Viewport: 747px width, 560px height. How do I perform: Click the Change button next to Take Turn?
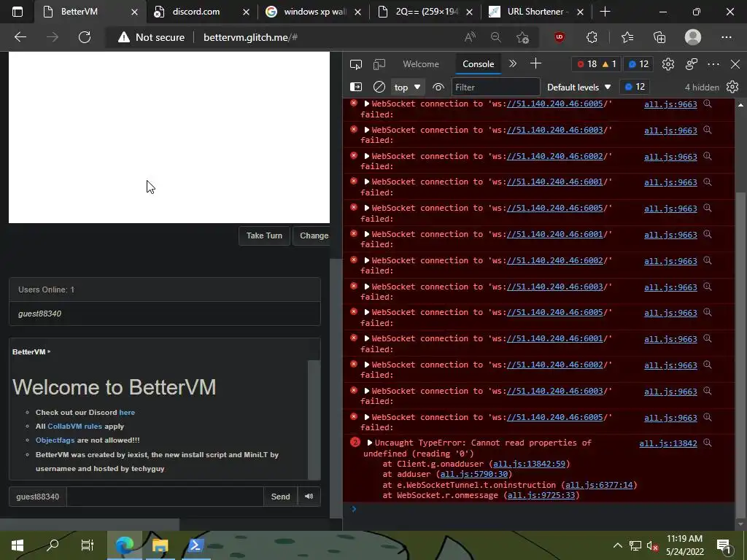click(x=312, y=236)
